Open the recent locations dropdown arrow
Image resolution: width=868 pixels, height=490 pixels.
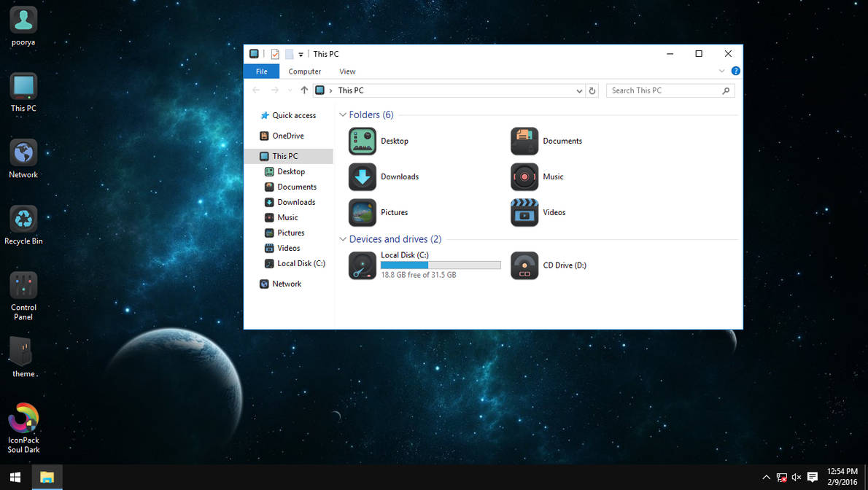point(290,90)
